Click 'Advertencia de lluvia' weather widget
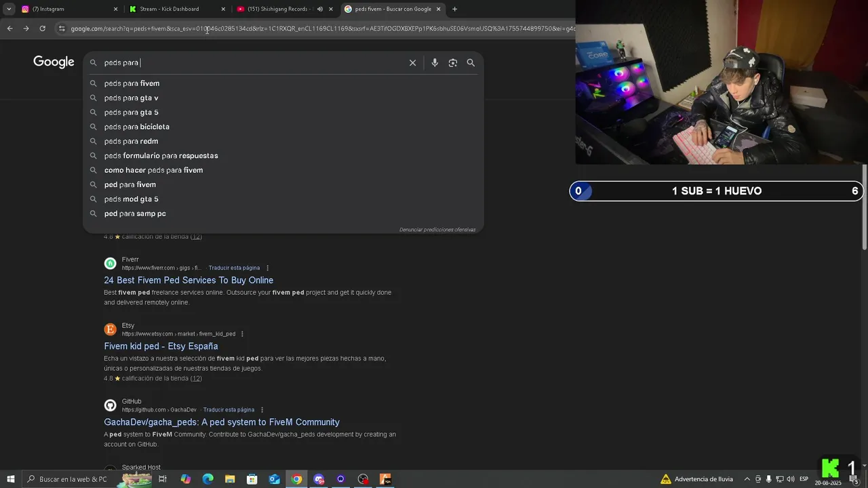Viewport: 868px width, 488px height. coord(696,479)
